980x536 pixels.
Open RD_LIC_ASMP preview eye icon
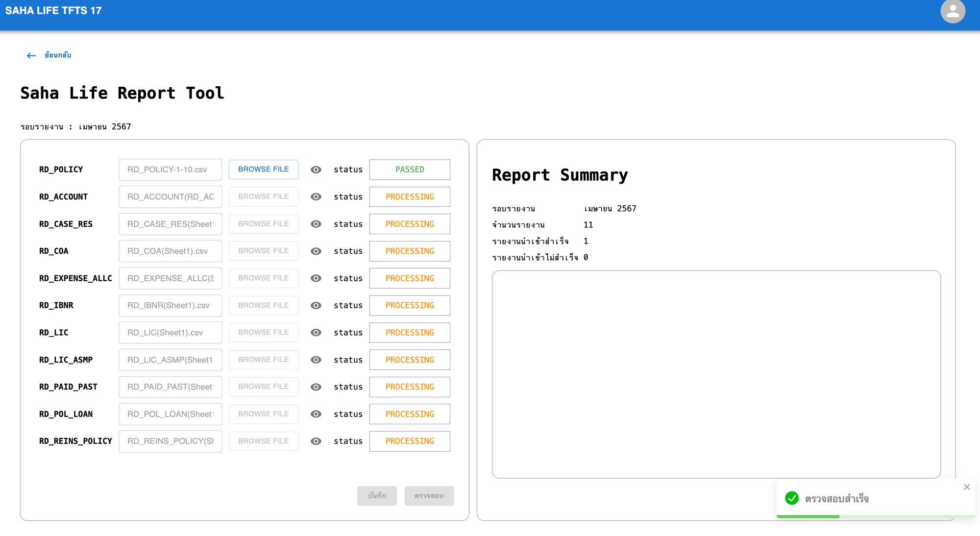point(316,360)
